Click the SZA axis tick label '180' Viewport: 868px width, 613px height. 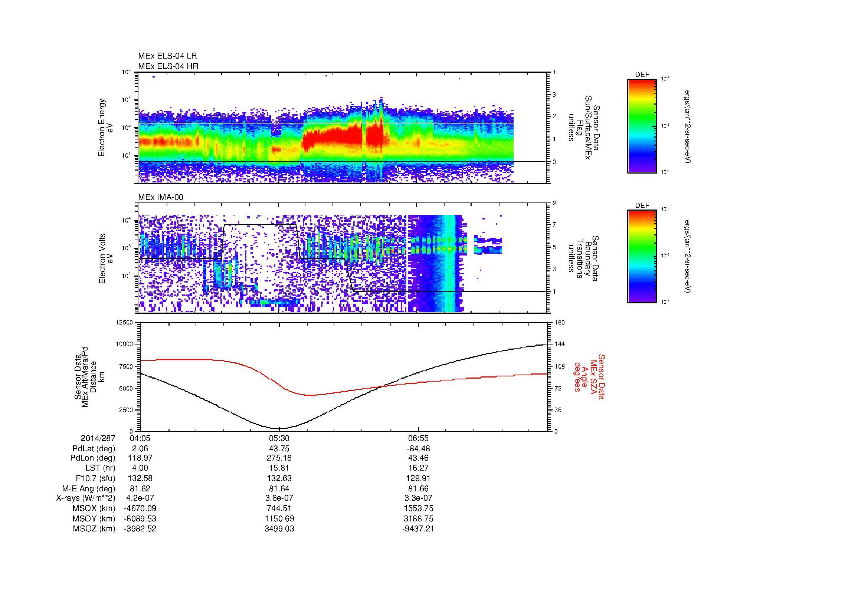[560, 322]
